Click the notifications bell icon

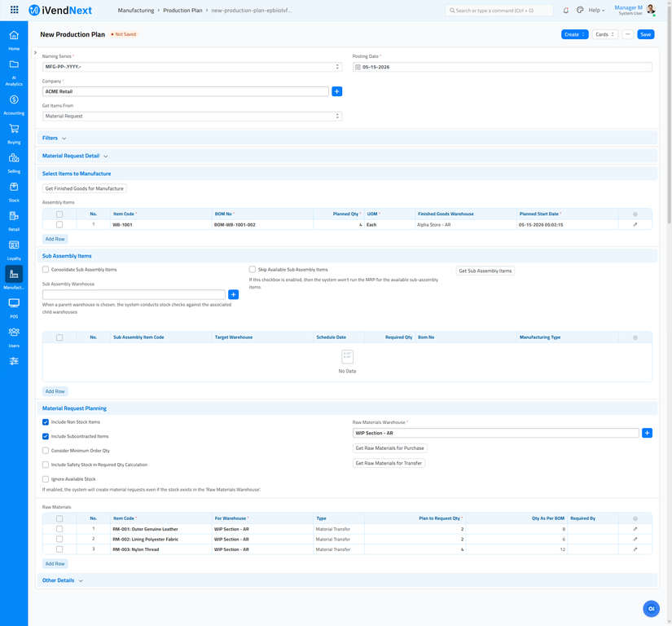coord(566,11)
